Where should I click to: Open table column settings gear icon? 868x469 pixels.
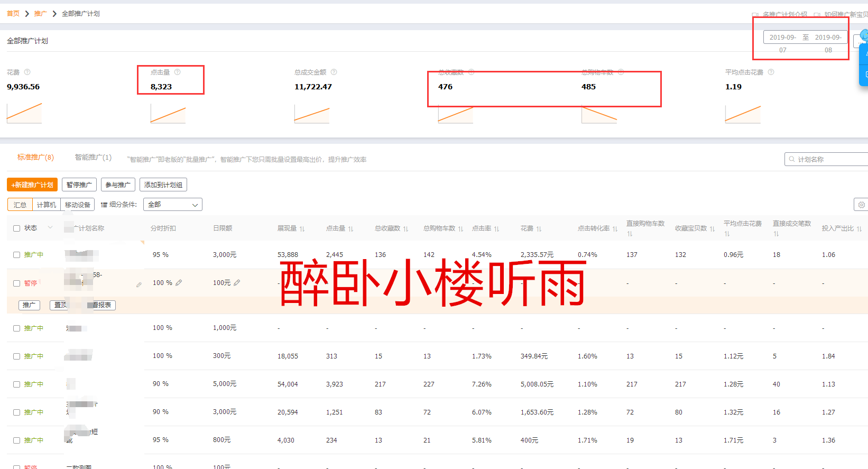tap(862, 205)
